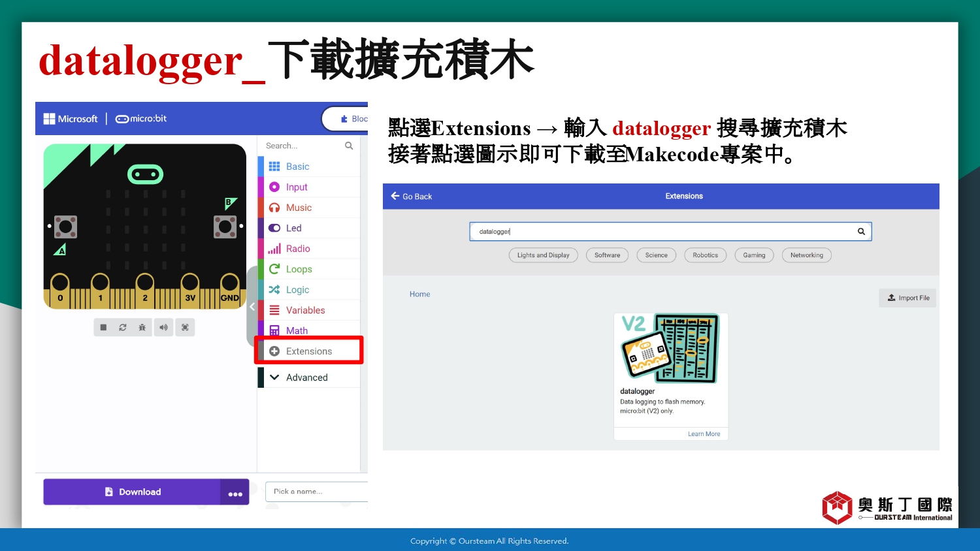Screen dimensions: 980x551
Task: Click the Home breadcrumb link
Action: [420, 294]
